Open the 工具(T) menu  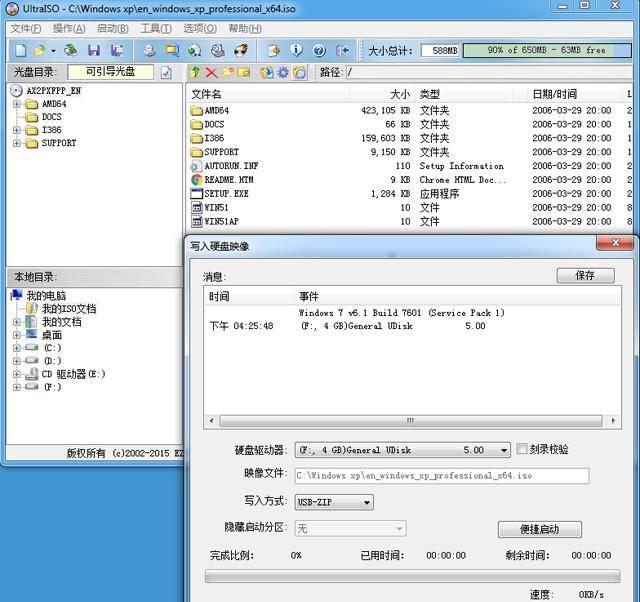[x=156, y=29]
